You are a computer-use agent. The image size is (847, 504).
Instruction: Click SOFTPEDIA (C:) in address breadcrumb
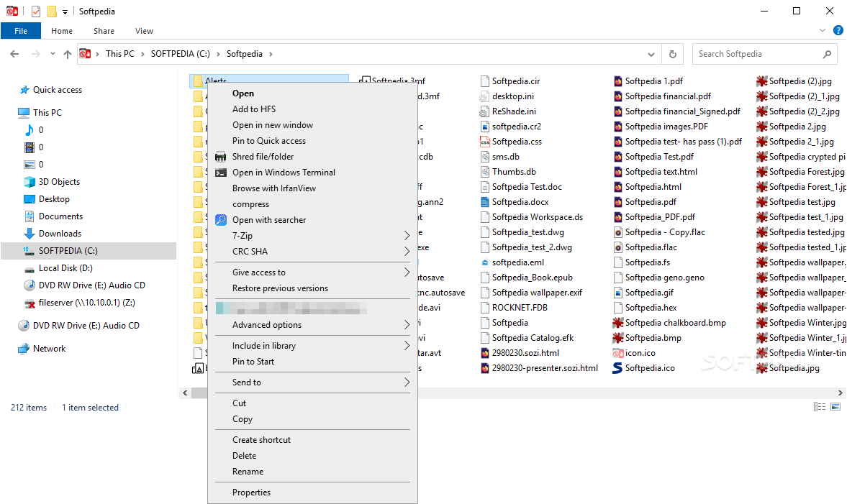tap(181, 54)
